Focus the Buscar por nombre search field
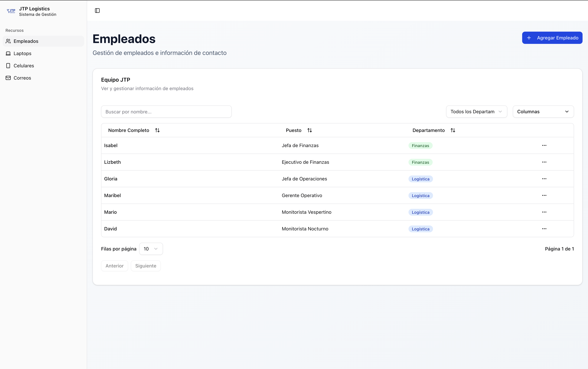588x369 pixels. pos(166,112)
